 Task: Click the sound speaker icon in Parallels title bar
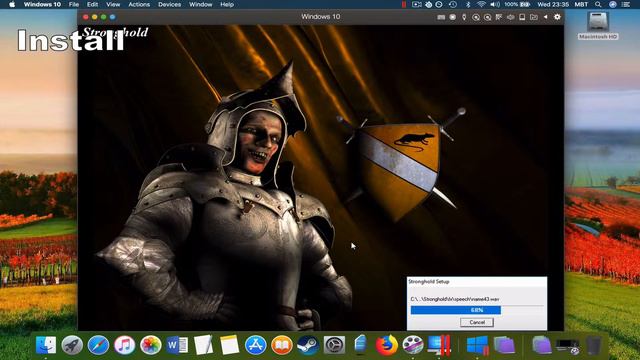[x=510, y=17]
